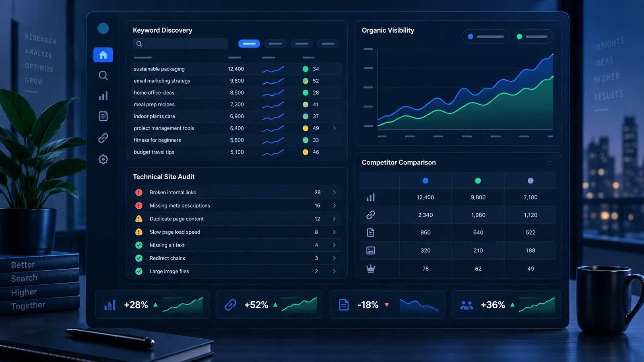
Task: Click the magnifier icon in keyword search box
Action: 139,43
